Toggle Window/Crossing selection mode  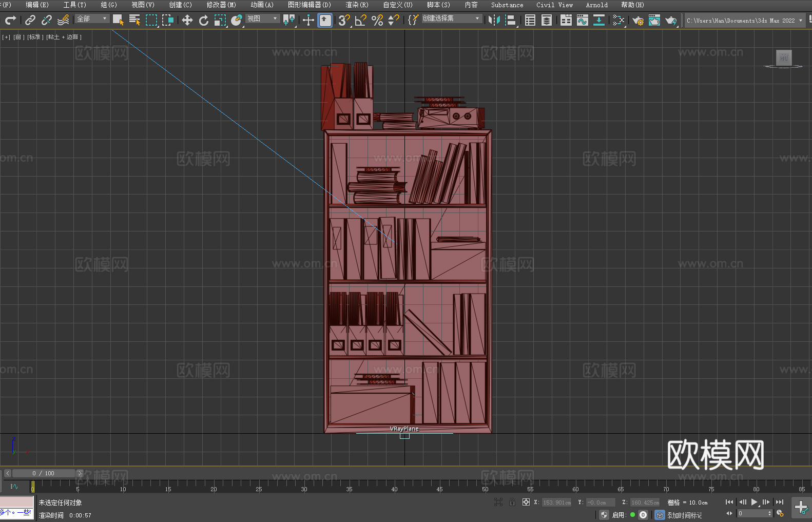(168, 20)
